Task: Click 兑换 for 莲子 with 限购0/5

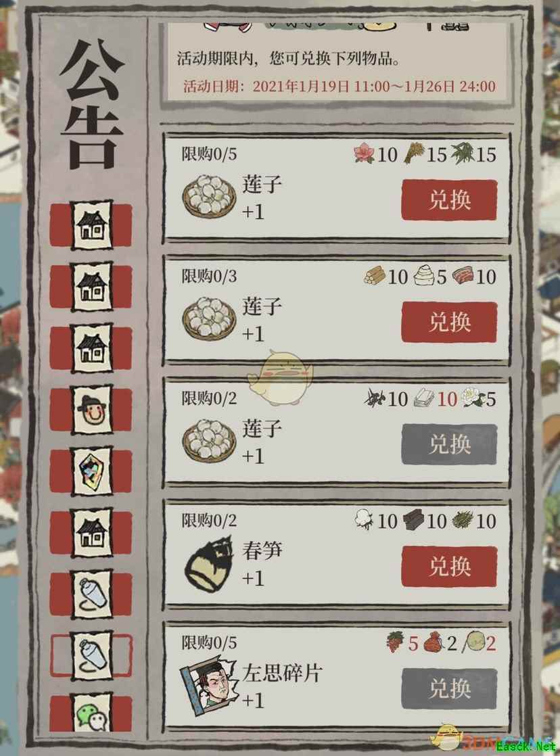Action: (x=449, y=200)
